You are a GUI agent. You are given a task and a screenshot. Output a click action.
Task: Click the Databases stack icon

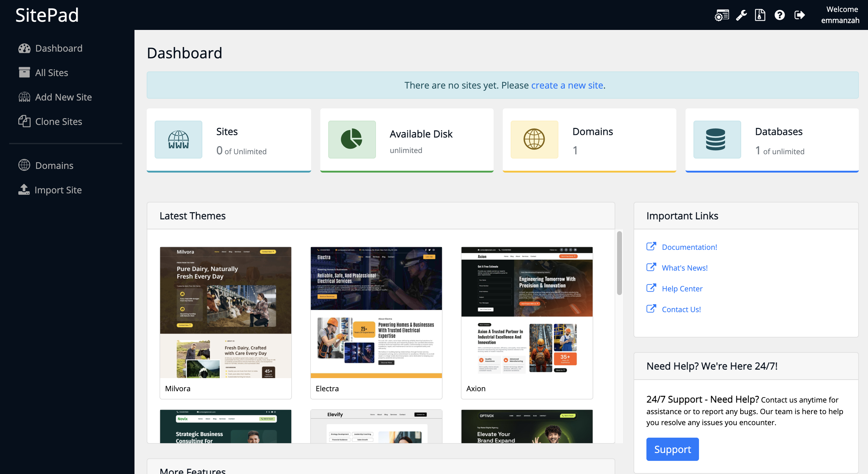coord(717,139)
